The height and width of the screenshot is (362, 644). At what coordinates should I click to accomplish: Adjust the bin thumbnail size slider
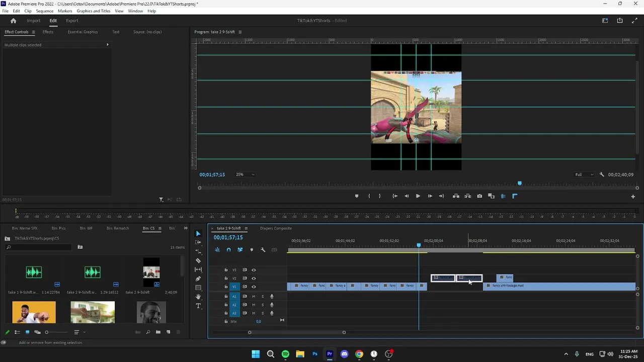[x=56, y=332]
